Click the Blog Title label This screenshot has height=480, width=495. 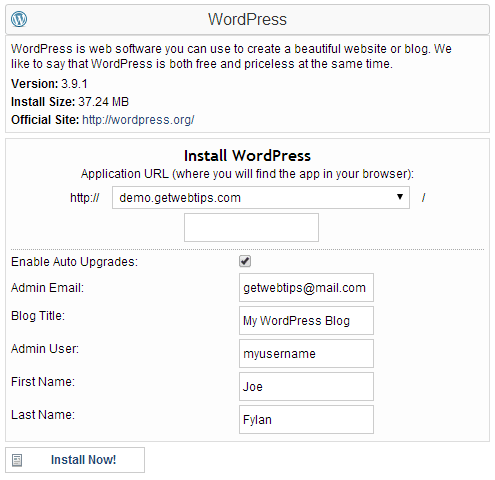point(38,316)
